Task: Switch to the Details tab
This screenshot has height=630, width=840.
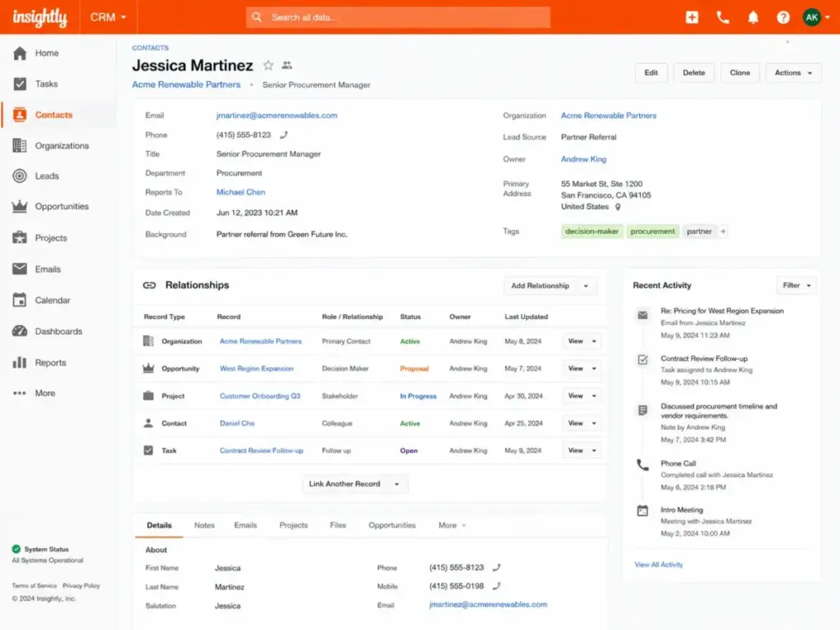Action: [x=159, y=525]
